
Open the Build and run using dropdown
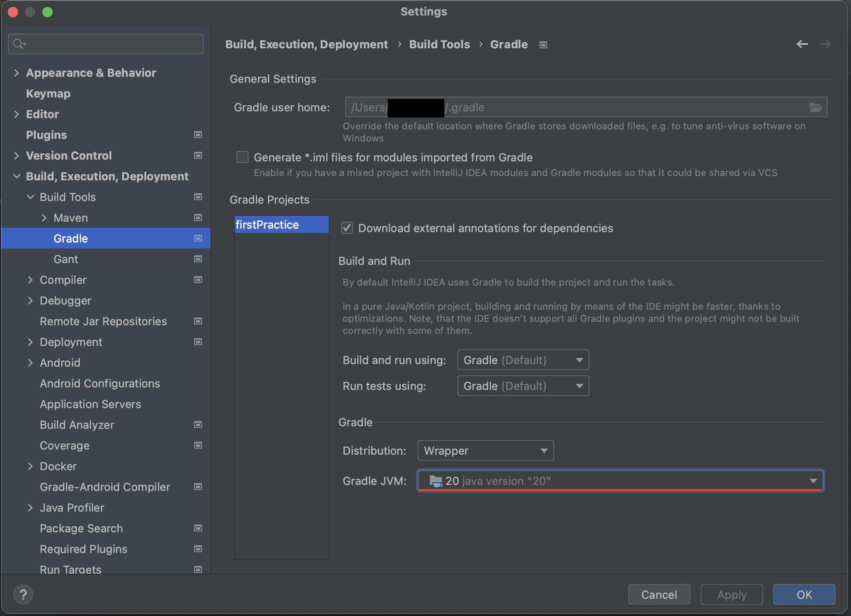[x=523, y=360]
